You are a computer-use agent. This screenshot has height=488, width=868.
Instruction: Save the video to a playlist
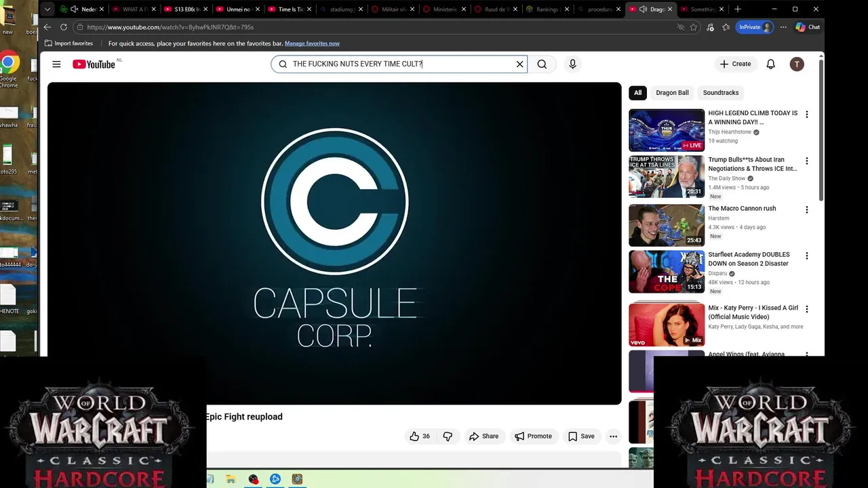pyautogui.click(x=581, y=436)
